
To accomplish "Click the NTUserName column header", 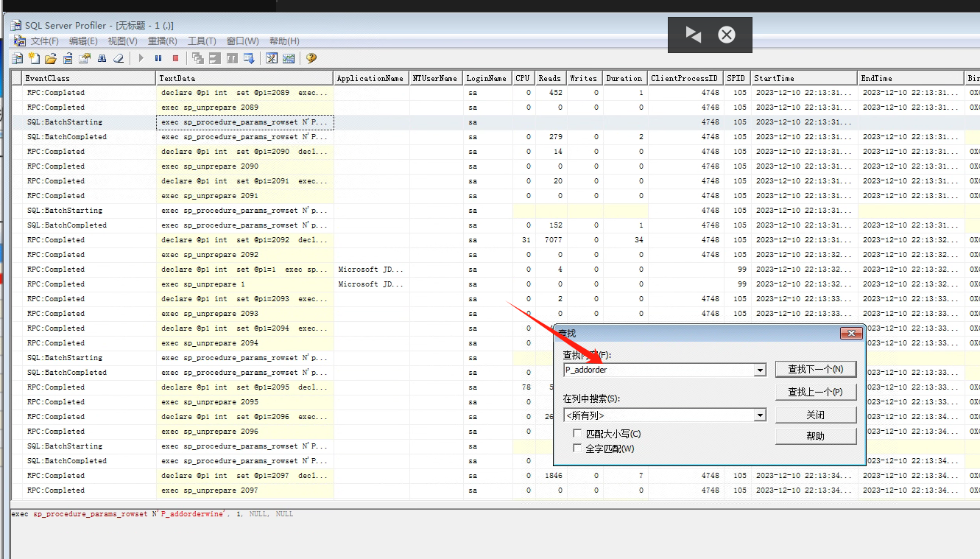I will coord(437,78).
